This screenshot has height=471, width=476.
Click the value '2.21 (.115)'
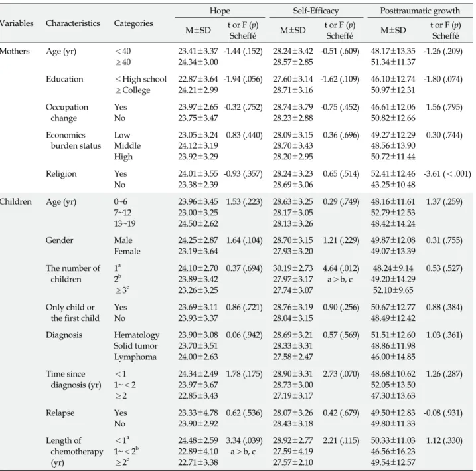tap(341, 441)
